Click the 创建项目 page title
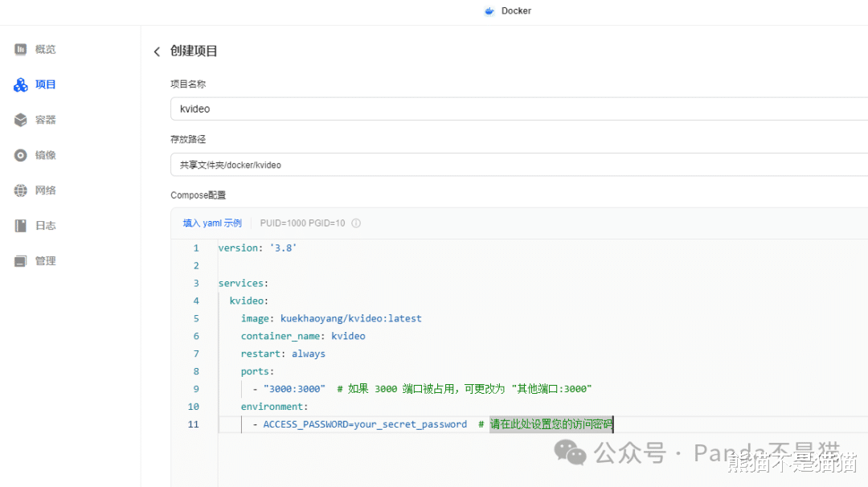This screenshot has width=868, height=487. click(194, 51)
